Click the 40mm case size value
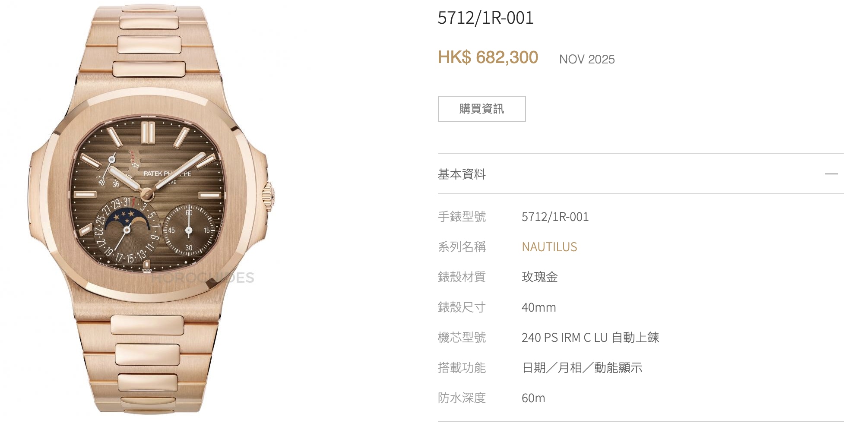The image size is (868, 423). (x=539, y=307)
